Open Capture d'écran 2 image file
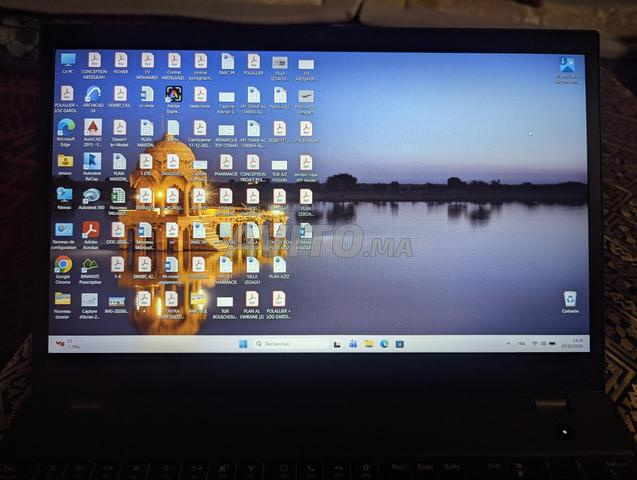637x480 pixels. click(x=89, y=306)
